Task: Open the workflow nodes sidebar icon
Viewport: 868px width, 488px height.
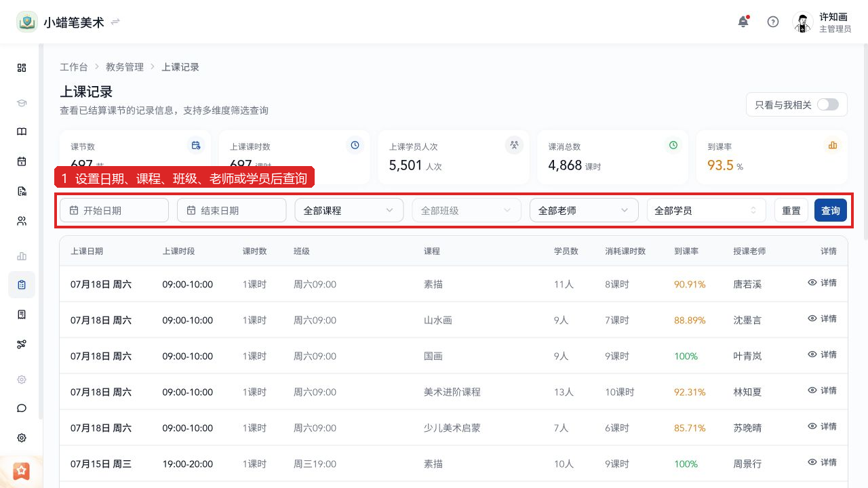Action: pyautogui.click(x=22, y=344)
